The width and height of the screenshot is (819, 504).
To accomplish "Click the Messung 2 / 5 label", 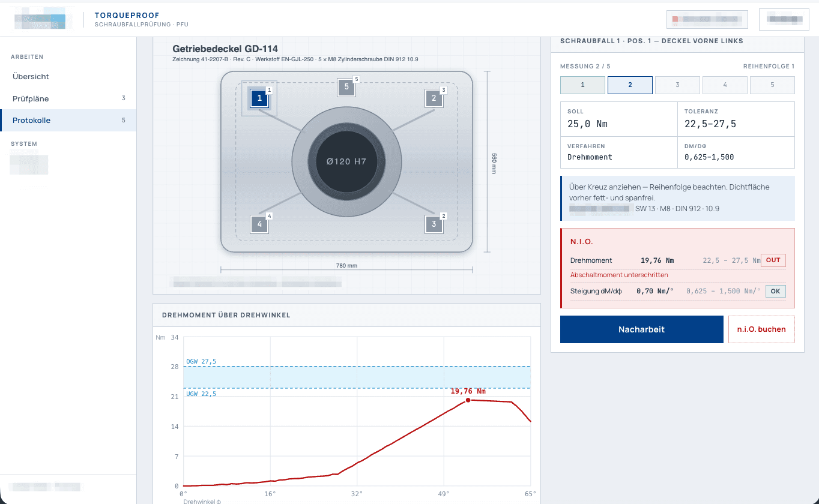I will [585, 67].
